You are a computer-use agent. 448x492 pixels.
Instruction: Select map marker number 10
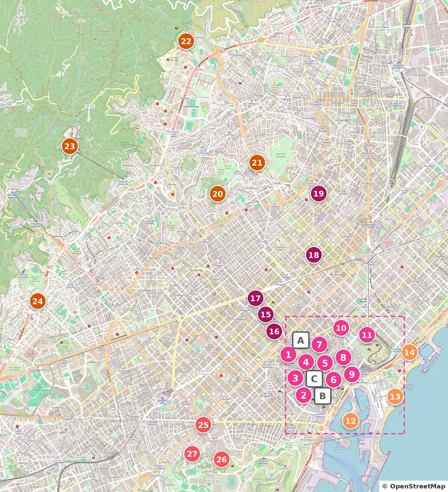(341, 328)
